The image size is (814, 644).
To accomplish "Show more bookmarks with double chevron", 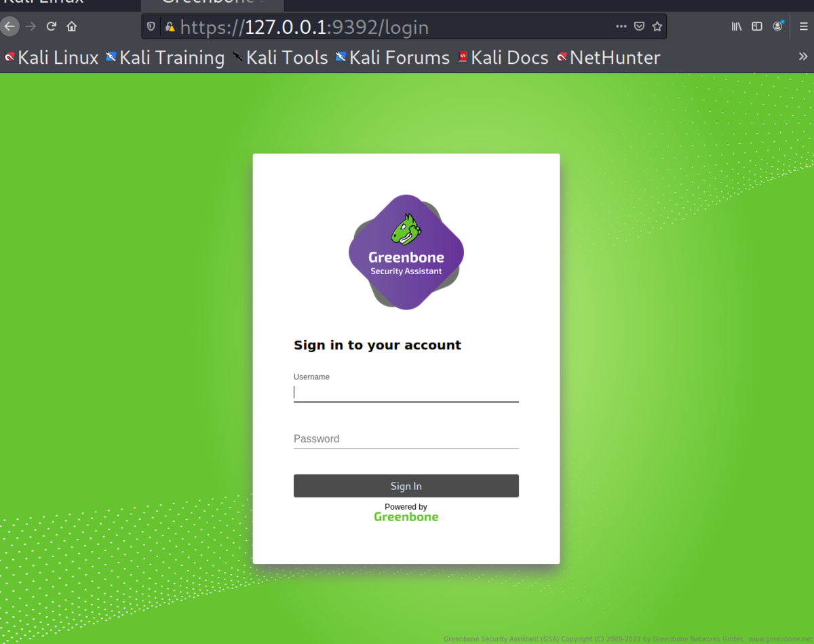I will (803, 56).
